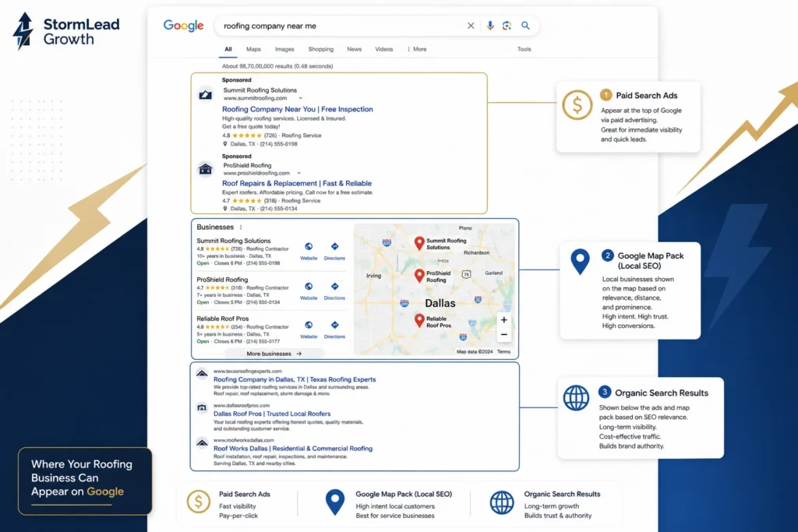Open Google Lens image search icon
798x532 pixels.
coord(507,26)
